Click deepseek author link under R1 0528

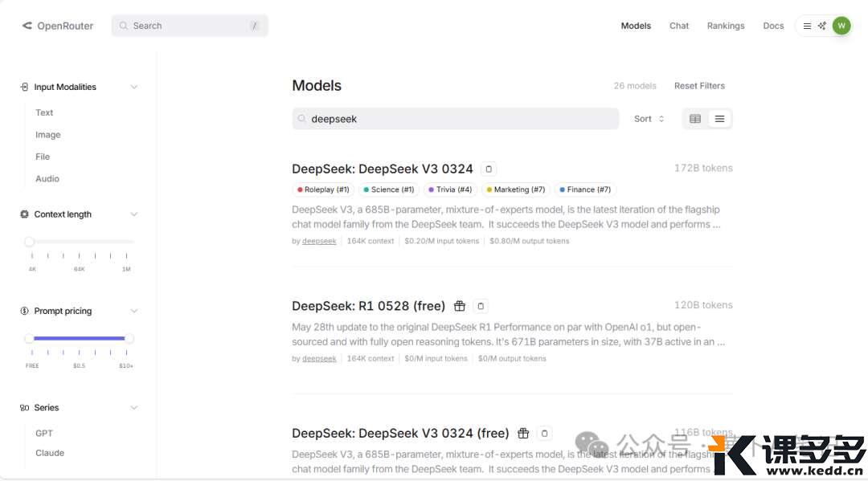pyautogui.click(x=319, y=359)
